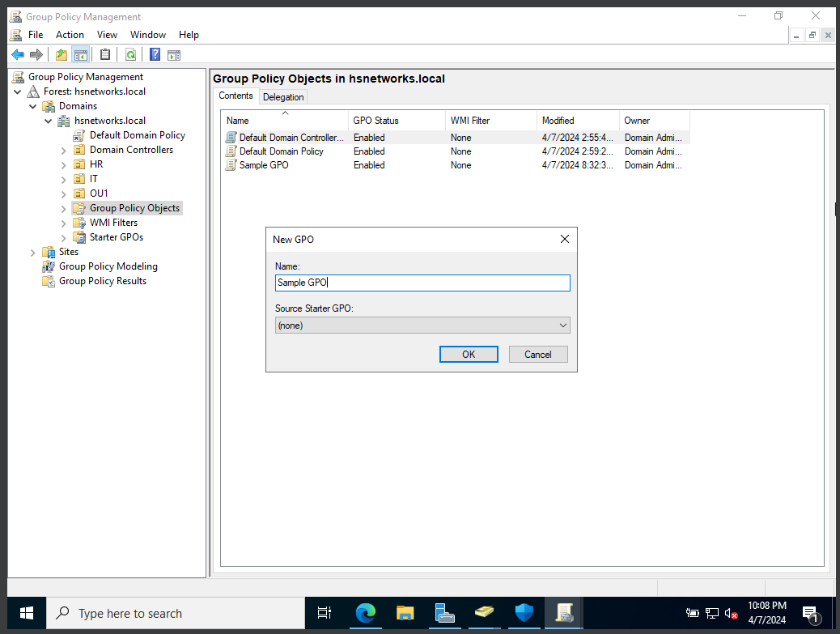Collapse the hsnetworks.local domain node
This screenshot has height=634, width=840.
[47, 120]
